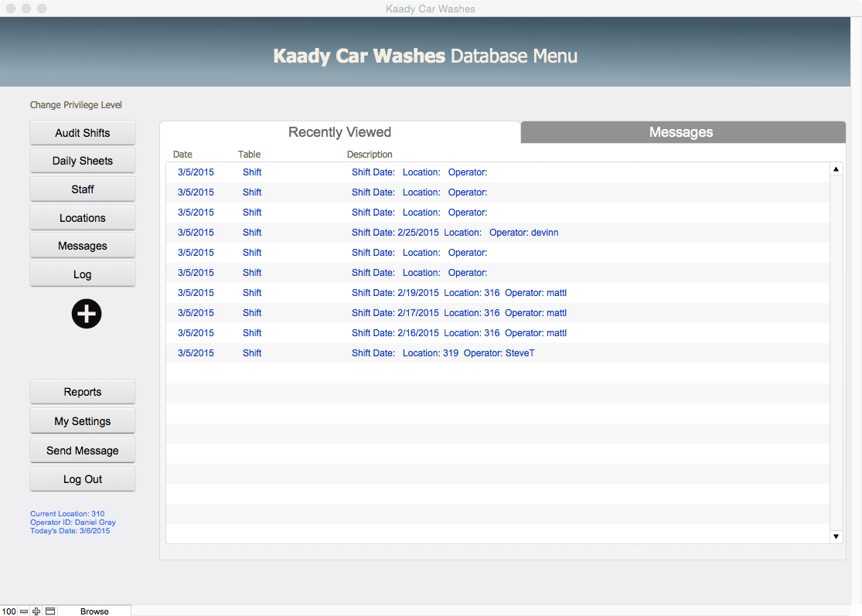Click the scroll up arrow in list
The image size is (862, 616).
(836, 169)
